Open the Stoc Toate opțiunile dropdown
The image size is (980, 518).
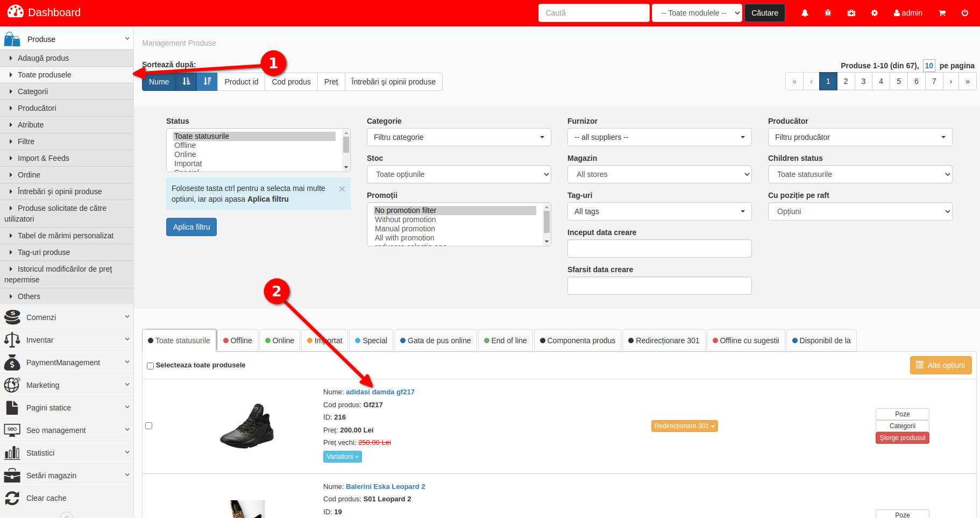459,174
